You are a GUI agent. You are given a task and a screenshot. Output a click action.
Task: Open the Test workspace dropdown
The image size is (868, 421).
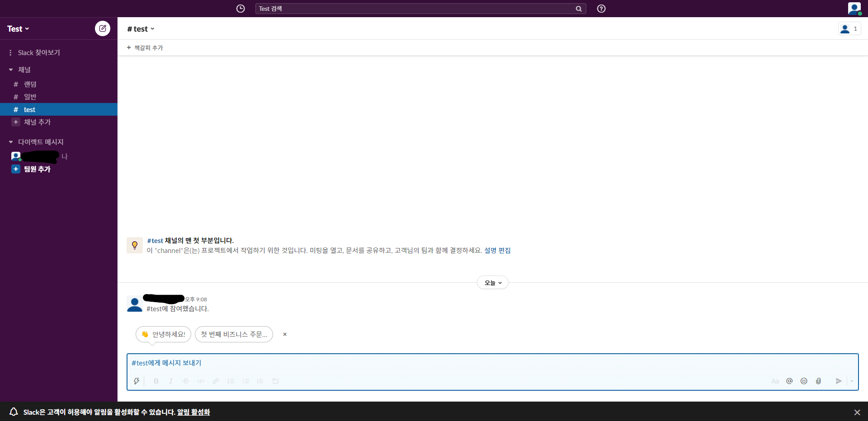[x=18, y=28]
